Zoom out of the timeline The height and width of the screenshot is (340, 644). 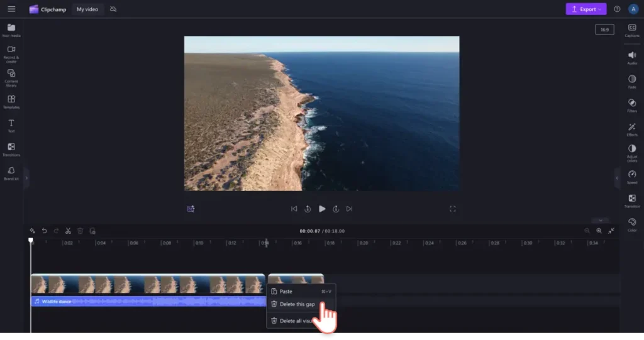tap(587, 231)
